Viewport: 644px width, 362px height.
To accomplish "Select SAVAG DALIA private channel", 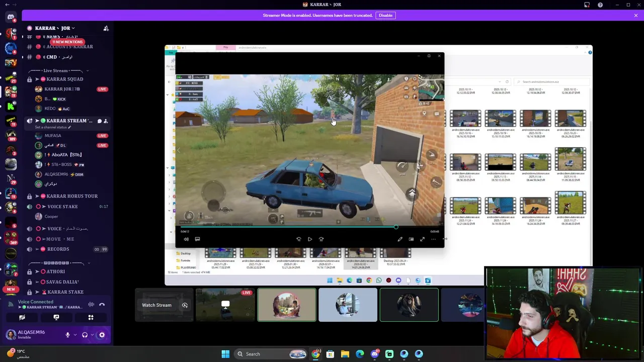I will click(x=68, y=282).
